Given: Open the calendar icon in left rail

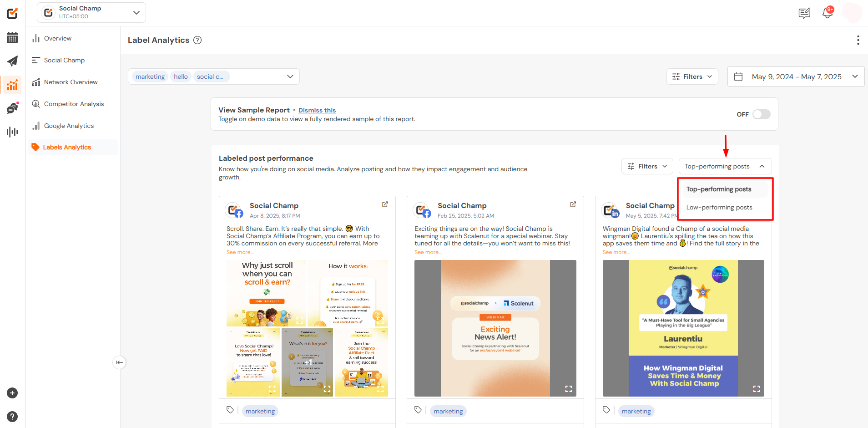Looking at the screenshot, I should 12,37.
